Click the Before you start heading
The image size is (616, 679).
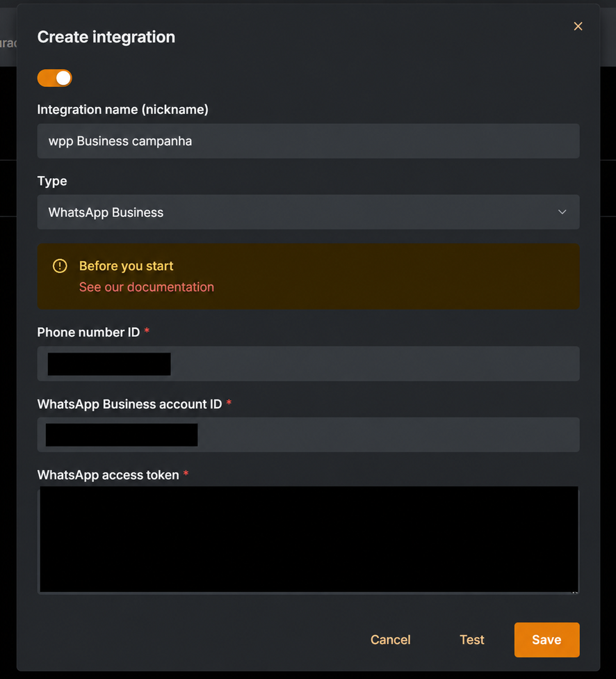[x=126, y=266]
